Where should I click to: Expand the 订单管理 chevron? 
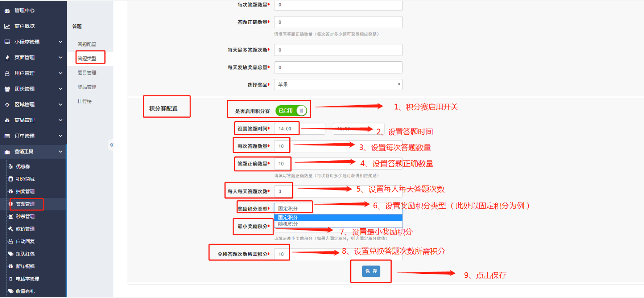pos(61,136)
